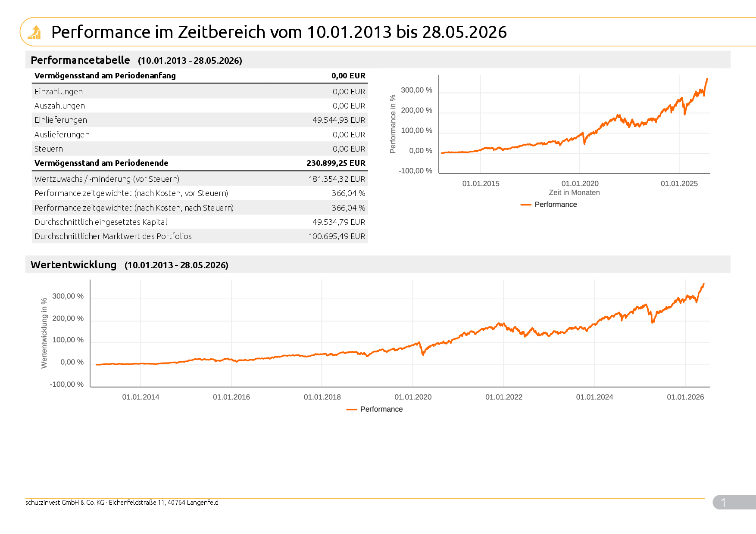Select the 01.01.2015 axis label
756x534 pixels.
481,183
